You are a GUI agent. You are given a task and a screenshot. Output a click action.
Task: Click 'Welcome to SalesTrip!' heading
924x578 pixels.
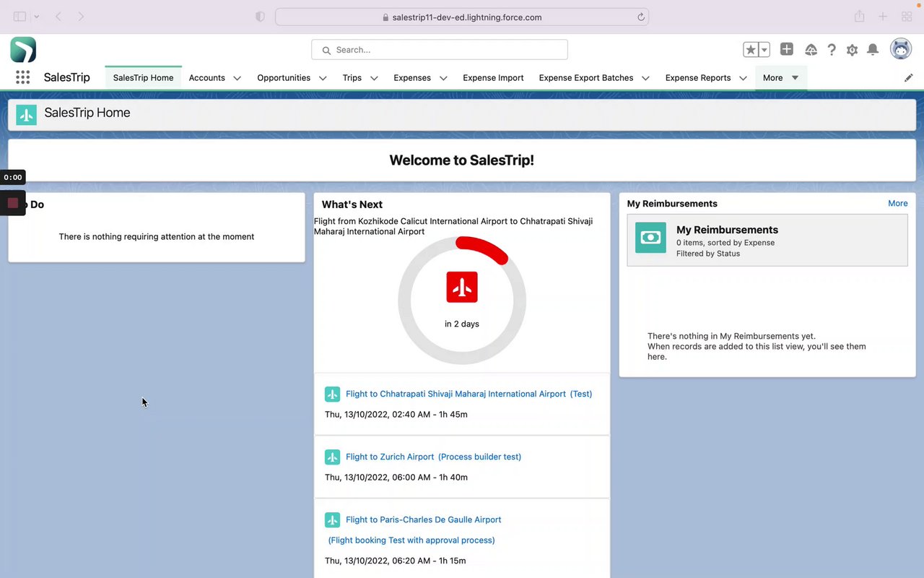[462, 160]
